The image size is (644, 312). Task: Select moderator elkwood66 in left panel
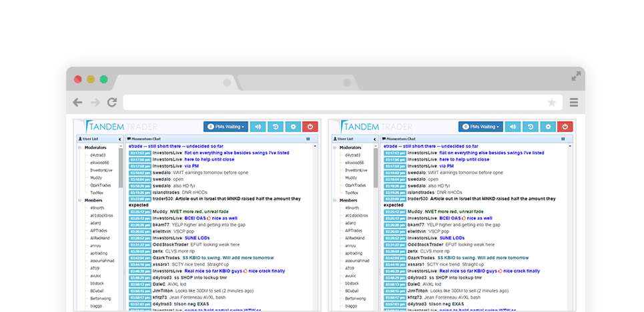[99, 163]
